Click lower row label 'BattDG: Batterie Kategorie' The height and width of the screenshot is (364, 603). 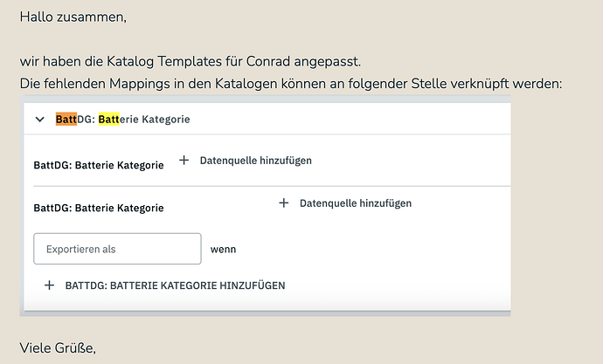[x=98, y=208]
